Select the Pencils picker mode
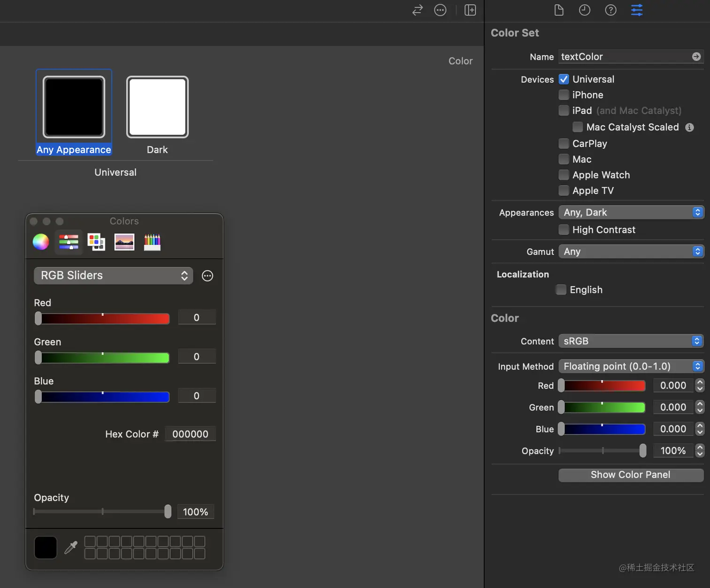This screenshot has width=710, height=588. click(x=152, y=242)
